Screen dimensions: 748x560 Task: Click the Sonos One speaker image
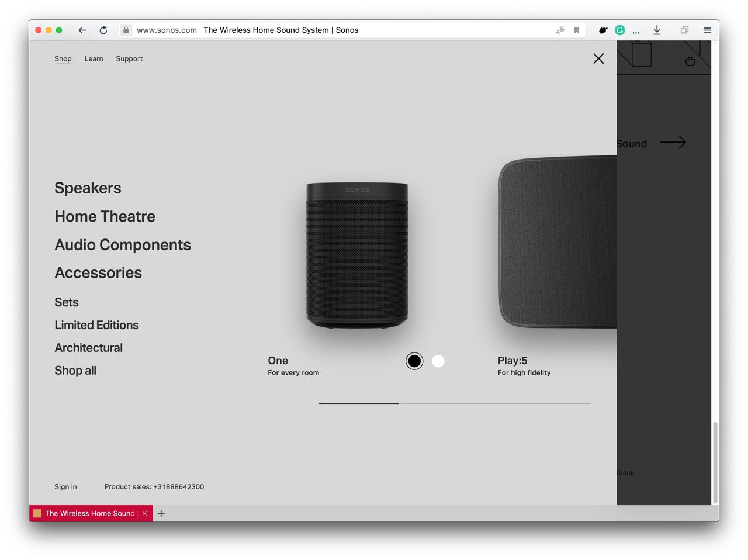(x=357, y=255)
